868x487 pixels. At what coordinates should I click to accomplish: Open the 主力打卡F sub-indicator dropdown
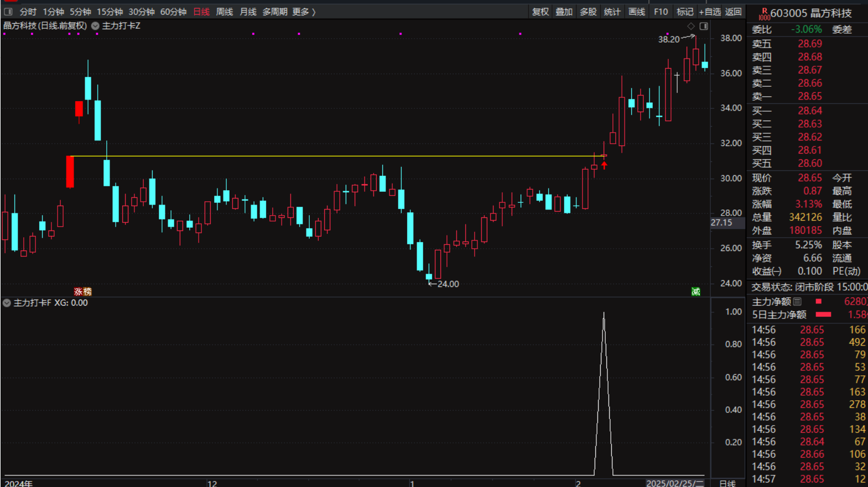coord(7,303)
